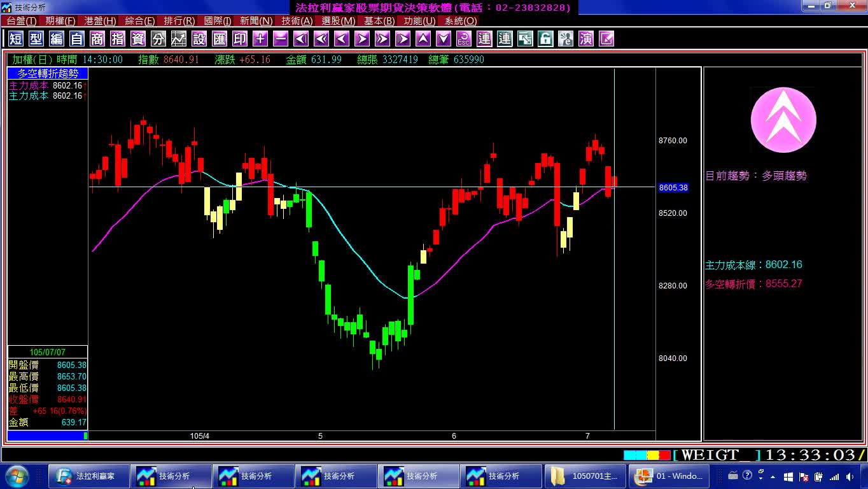
Task: Click the 印 print toolbar icon
Action: pos(240,39)
